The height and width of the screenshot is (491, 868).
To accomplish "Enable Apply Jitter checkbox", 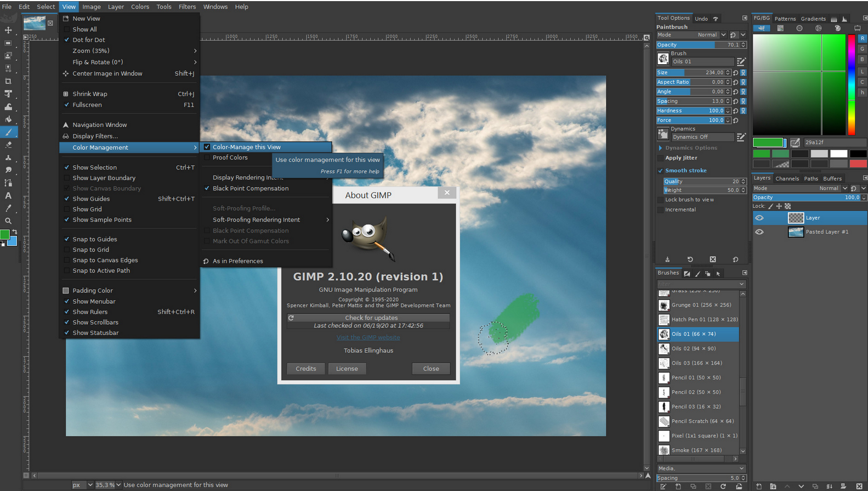I will pos(660,158).
